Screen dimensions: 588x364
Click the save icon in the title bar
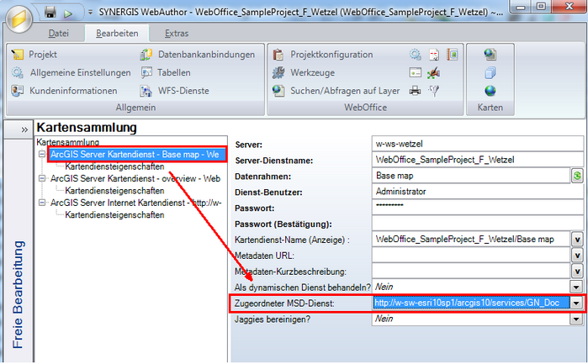pos(50,13)
